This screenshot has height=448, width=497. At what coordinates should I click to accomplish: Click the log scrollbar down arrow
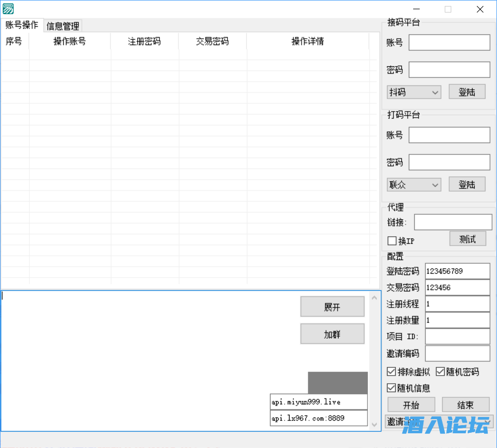(374, 425)
